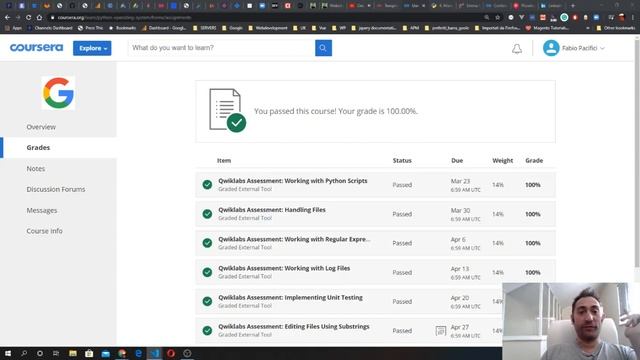Click the Coursera logo
Image resolution: width=640 pixels, height=360 pixels.
click(36, 48)
